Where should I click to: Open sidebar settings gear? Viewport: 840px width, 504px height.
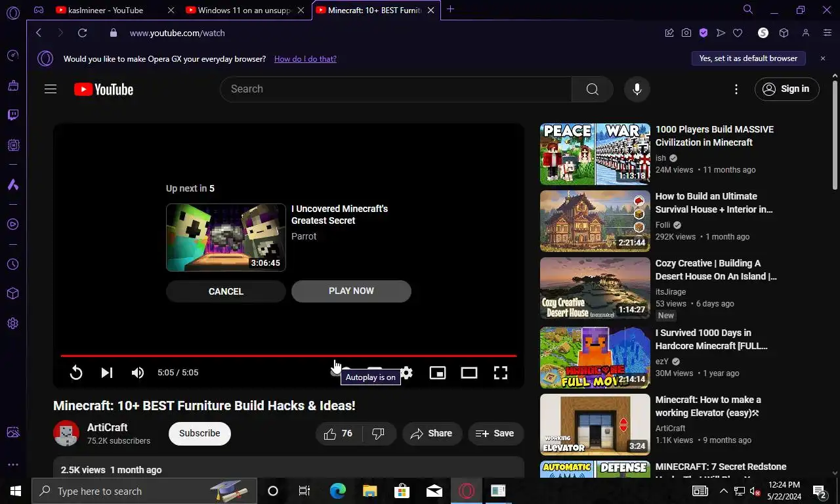[x=13, y=324]
